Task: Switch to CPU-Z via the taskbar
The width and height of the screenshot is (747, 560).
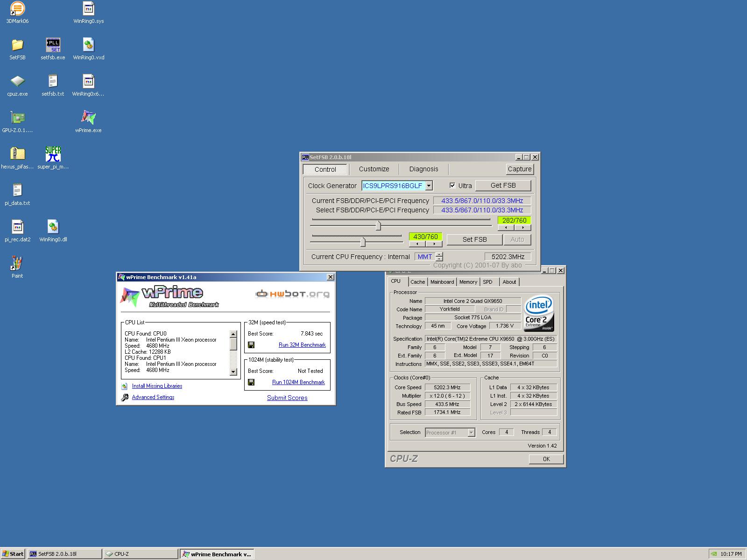Action: click(x=141, y=554)
